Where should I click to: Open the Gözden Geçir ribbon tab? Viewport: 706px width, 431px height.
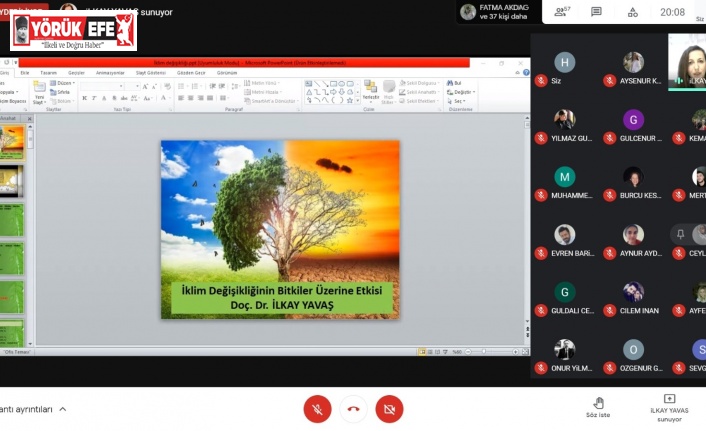191,73
